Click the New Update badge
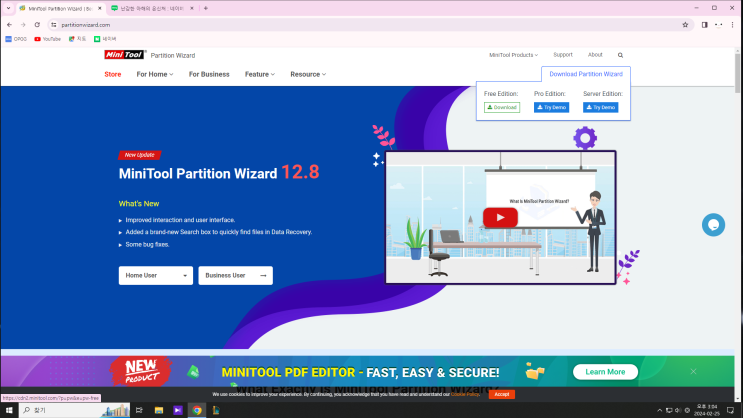 (x=140, y=155)
